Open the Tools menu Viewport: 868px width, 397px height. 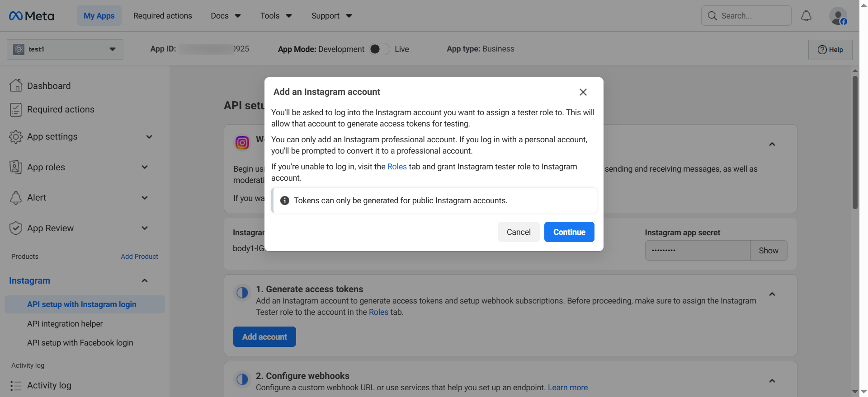tap(276, 16)
